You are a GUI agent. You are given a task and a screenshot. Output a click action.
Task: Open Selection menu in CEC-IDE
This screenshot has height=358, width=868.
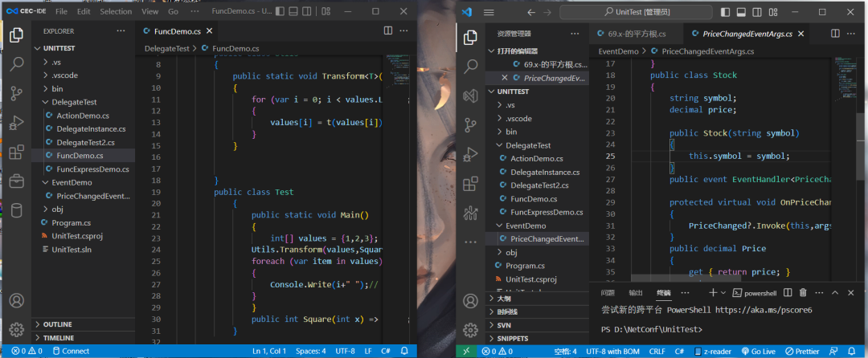117,11
